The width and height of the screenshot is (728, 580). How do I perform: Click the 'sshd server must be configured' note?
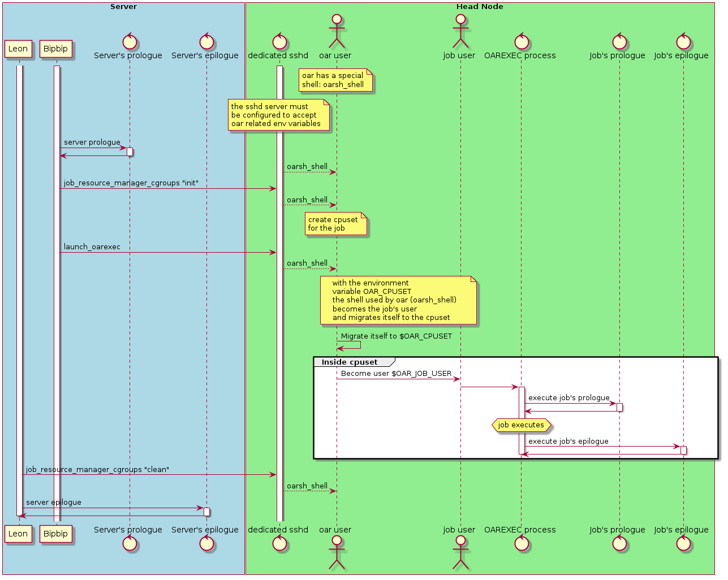279,115
